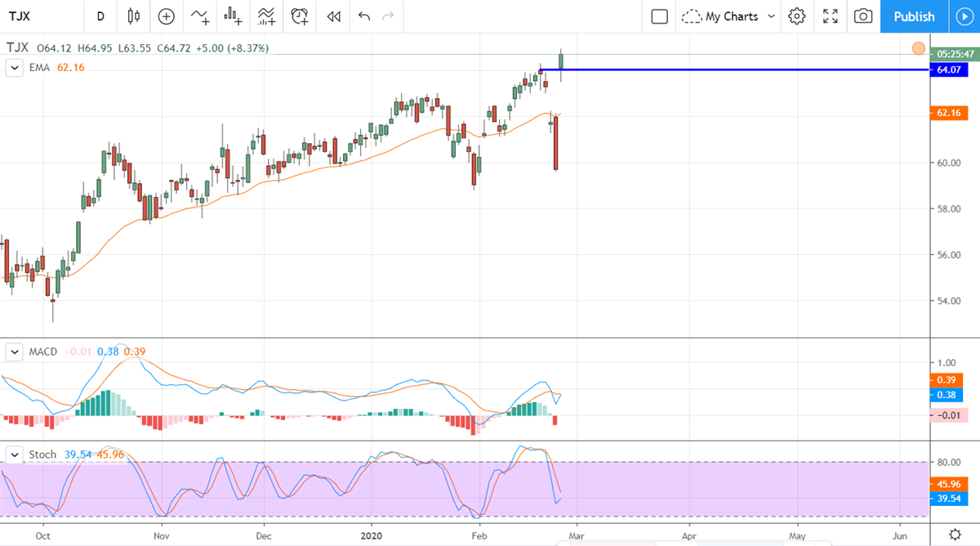Click the Stoch 39.54 scale label

pos(948,498)
